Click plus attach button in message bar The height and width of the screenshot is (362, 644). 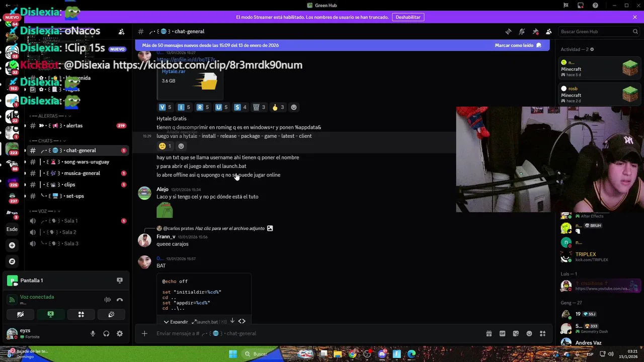coord(144,333)
